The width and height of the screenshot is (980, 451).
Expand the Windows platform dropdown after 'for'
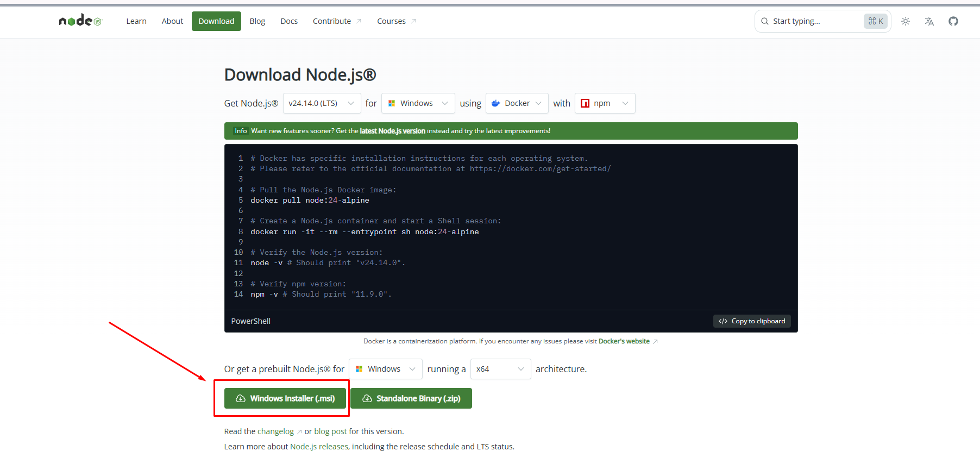[418, 103]
